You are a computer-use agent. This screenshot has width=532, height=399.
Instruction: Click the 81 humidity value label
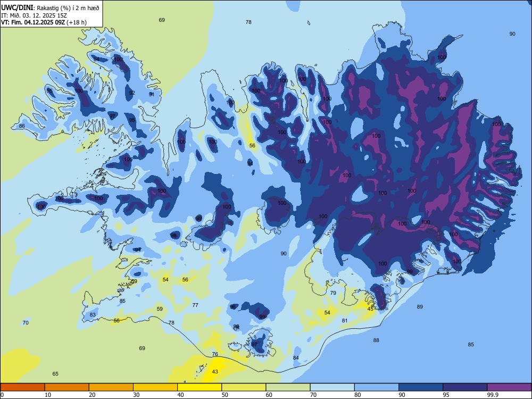point(345,321)
